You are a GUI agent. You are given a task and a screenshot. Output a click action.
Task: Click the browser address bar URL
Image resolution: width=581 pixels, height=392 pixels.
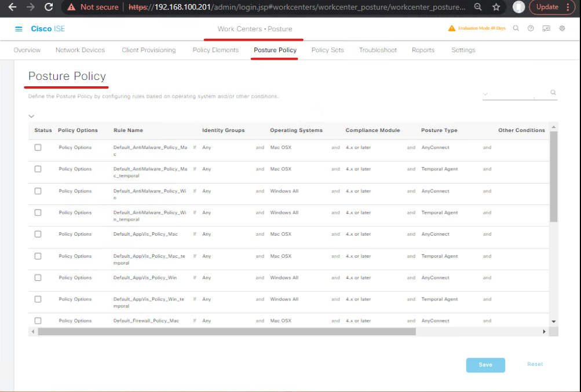(297, 7)
